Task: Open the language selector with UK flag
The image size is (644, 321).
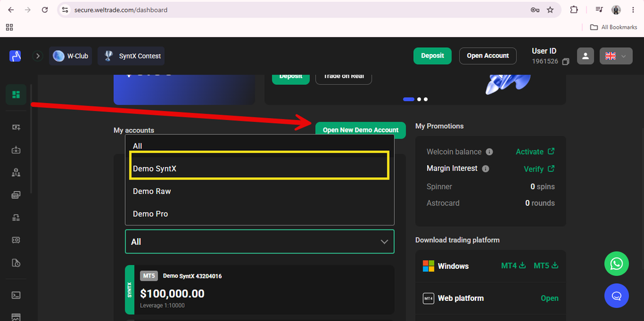Action: tap(616, 56)
